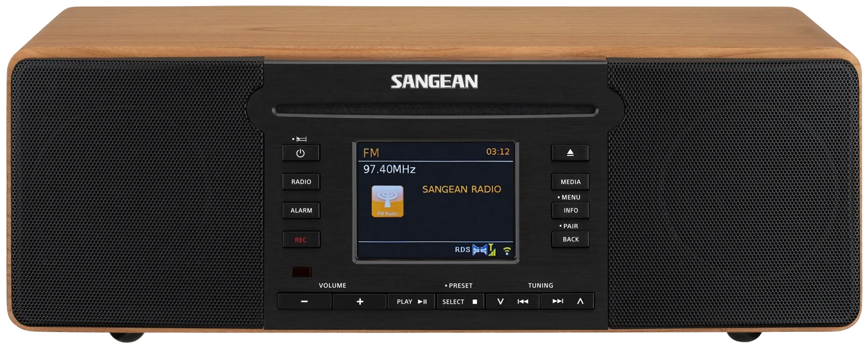868x348 pixels.
Task: Start recording with red REC button
Action: click(301, 240)
